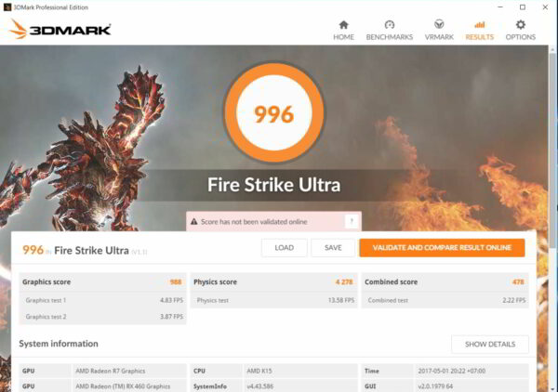
Task: Click 'Score has not been validated online' text
Action: coord(254,222)
